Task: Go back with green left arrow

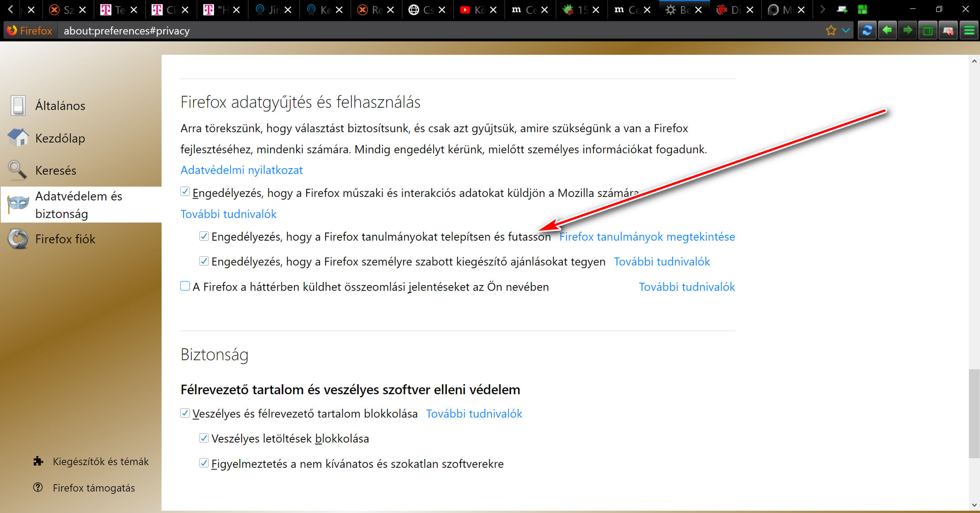Action: coord(887,31)
